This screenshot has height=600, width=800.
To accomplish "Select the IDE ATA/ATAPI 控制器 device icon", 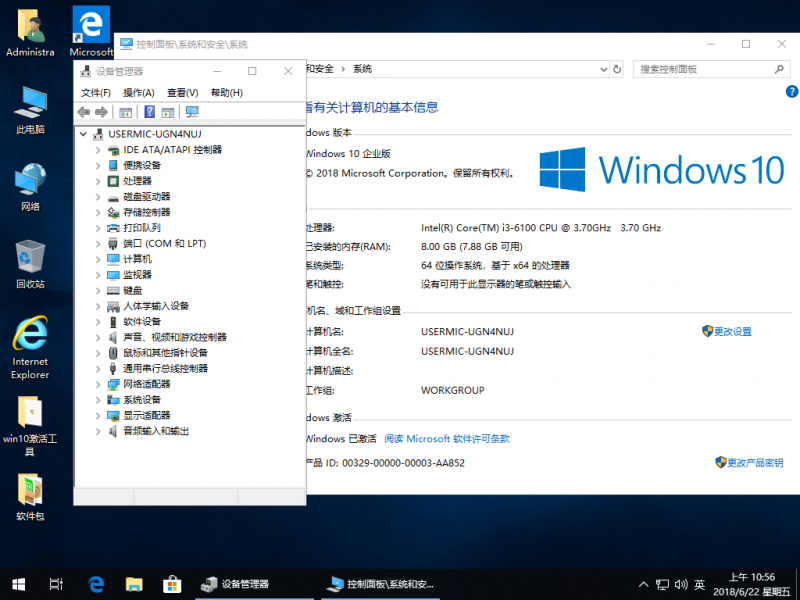I will [x=113, y=150].
